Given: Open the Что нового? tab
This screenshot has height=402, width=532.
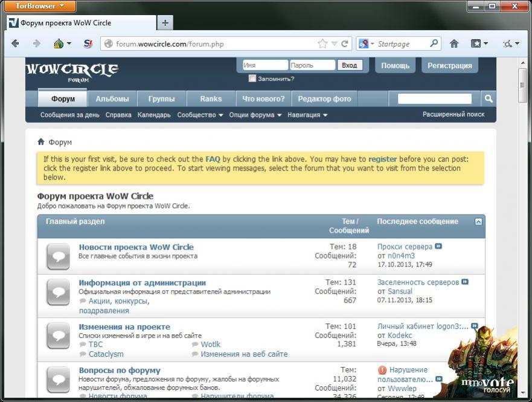Looking at the screenshot, I should coord(263,99).
